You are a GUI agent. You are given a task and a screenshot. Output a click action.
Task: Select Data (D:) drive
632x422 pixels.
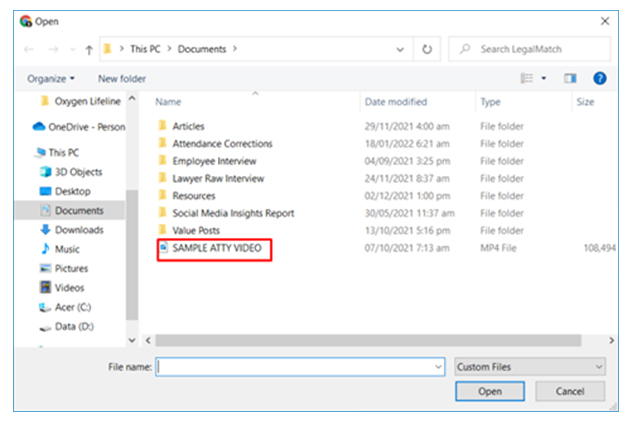coord(67,326)
